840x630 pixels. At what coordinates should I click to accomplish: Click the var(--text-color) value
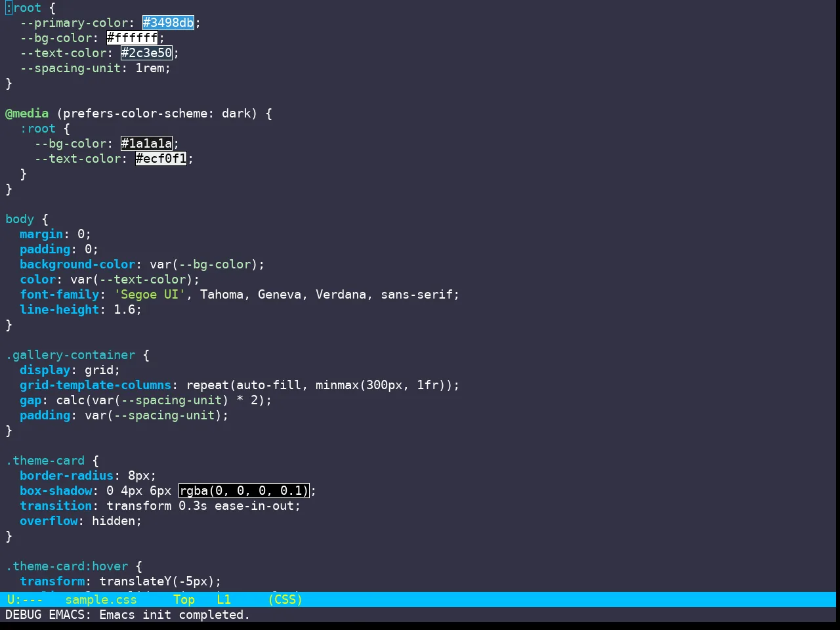pyautogui.click(x=132, y=280)
